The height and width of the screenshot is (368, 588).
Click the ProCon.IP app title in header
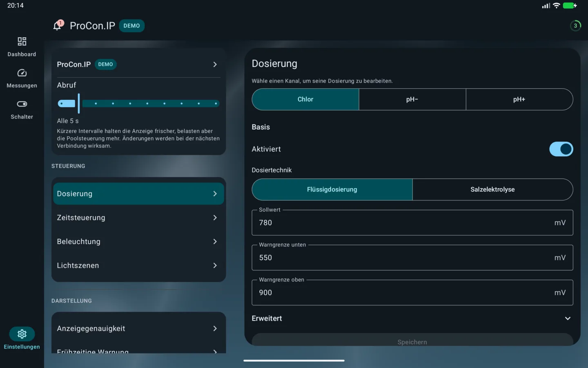tap(92, 26)
